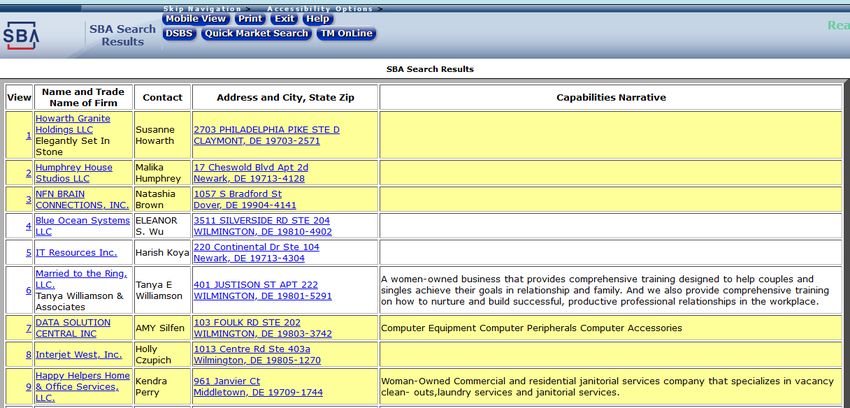Select contact Holly Czupich
This screenshot has height=408, width=850.
click(153, 354)
